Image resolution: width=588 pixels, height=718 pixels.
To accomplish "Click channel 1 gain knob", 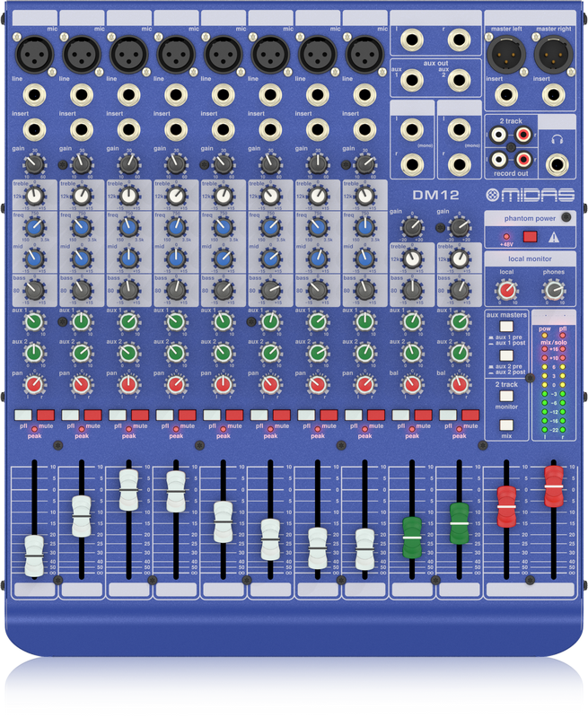I will pyautogui.click(x=34, y=164).
